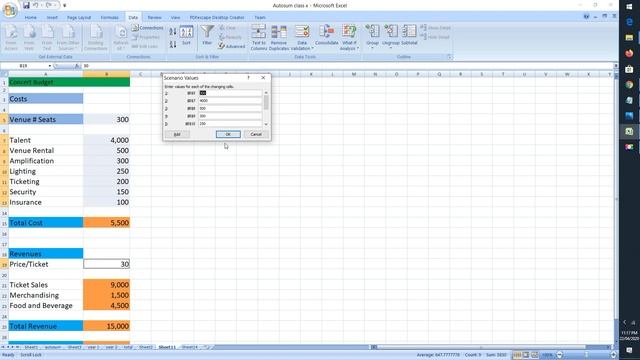
Task: Redo the last action
Action: [x=49, y=5]
